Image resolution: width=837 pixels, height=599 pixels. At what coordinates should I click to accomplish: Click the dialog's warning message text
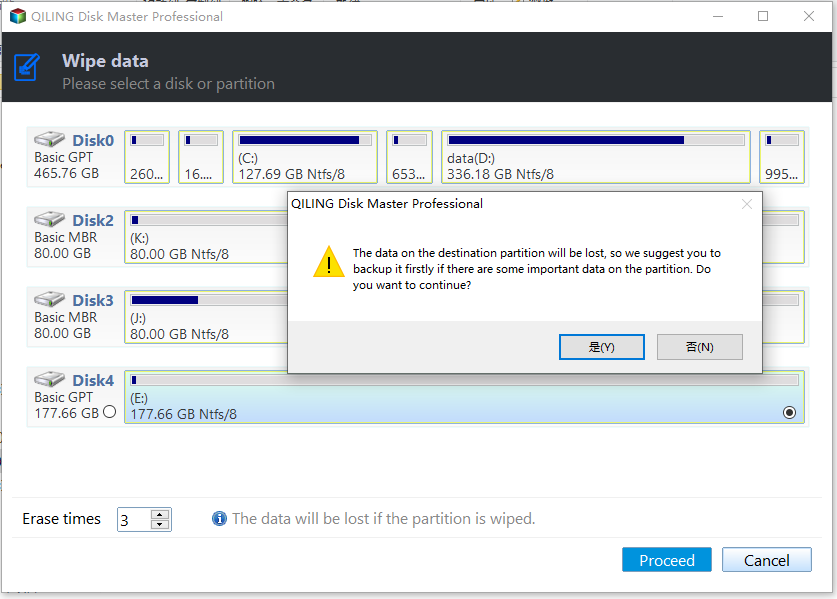click(536, 269)
